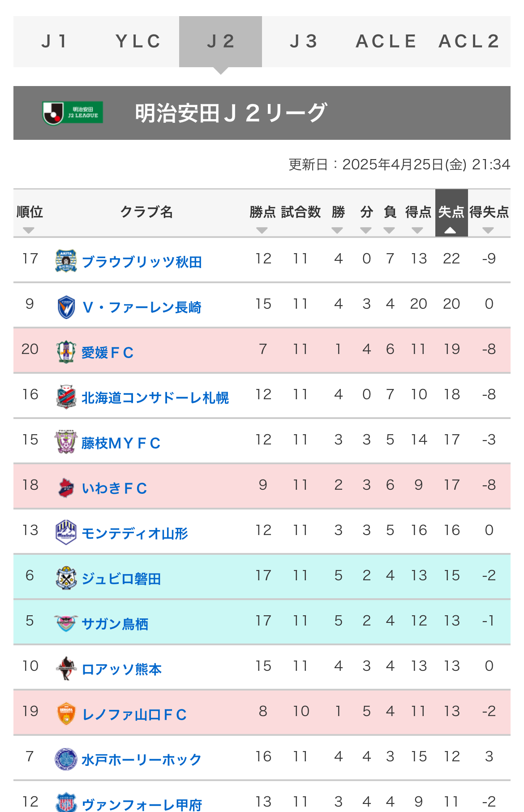Screen dimensions: 524x812
Task: Open the J3 standings tab
Action: (x=304, y=42)
